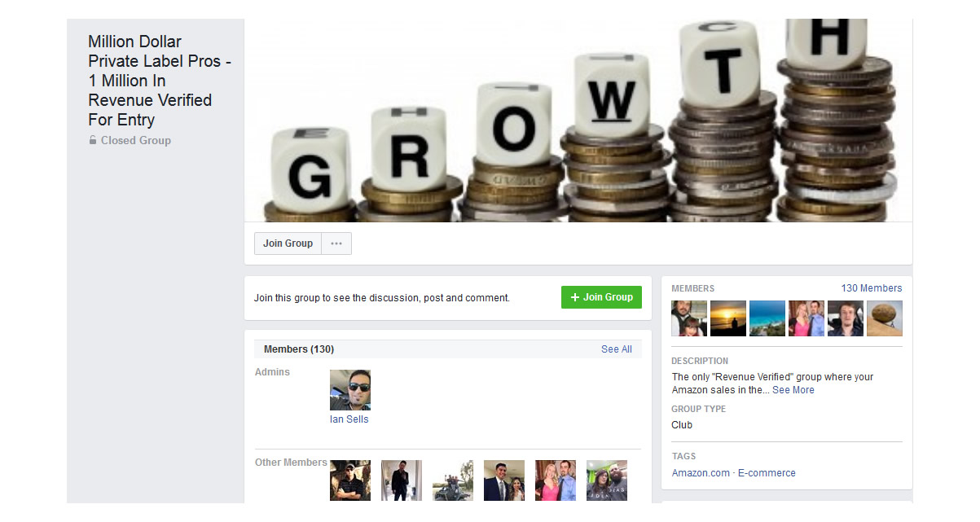This screenshot has width=980, height=522.
Task: Click the ATV rider member photo
Action: point(453,480)
